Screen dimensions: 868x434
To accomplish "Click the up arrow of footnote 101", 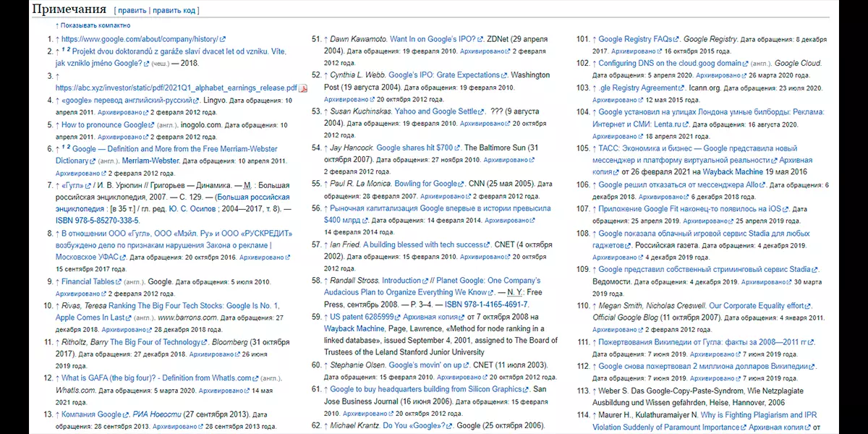I will (594, 39).
